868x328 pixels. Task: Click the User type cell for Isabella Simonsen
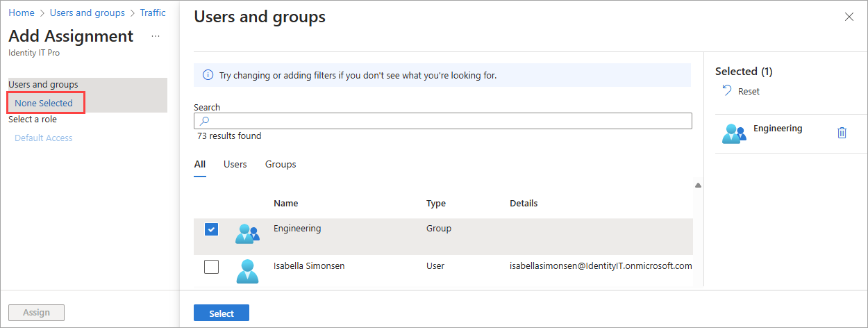tap(435, 265)
